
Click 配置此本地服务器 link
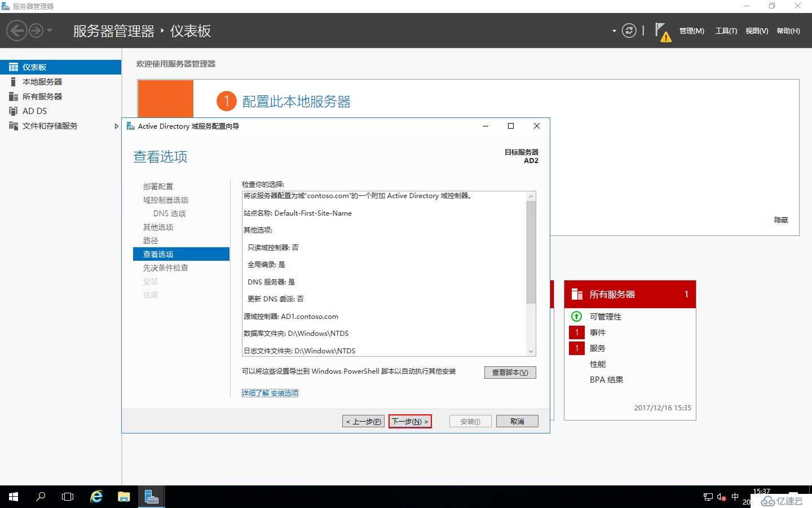pyautogui.click(x=297, y=102)
